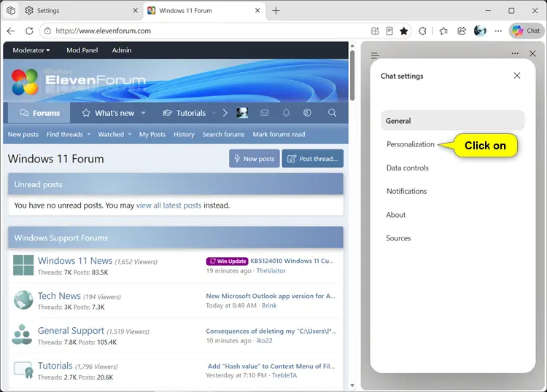Screen dimensions: 547x392
Task: Follow the view all latest posts link
Action: click(x=168, y=205)
